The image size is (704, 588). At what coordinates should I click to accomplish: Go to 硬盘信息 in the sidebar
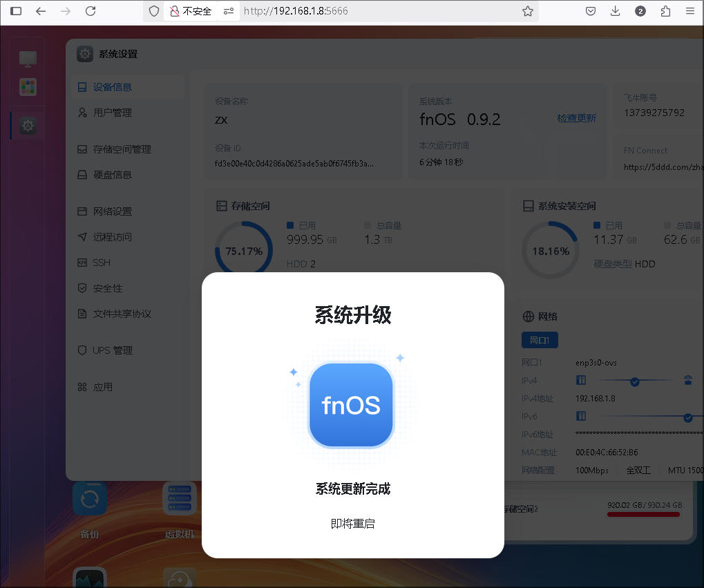[128, 175]
